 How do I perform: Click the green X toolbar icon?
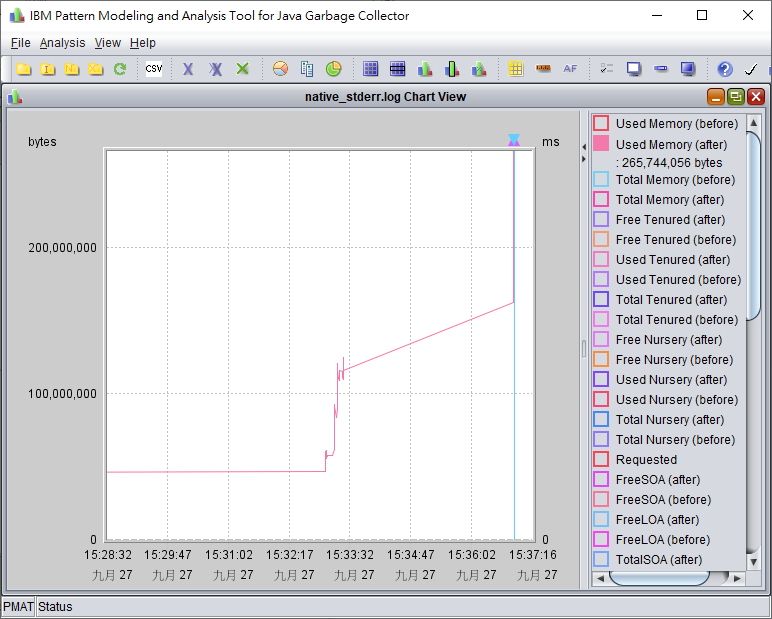coord(242,69)
